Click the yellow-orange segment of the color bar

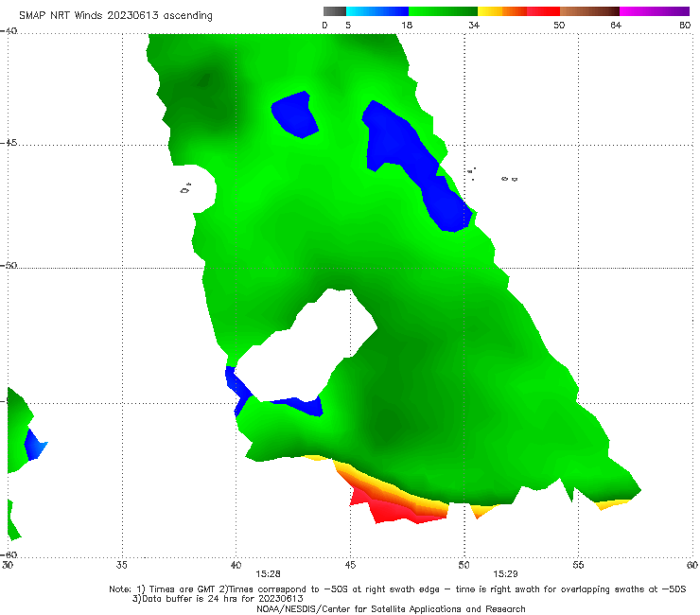pyautogui.click(x=501, y=11)
